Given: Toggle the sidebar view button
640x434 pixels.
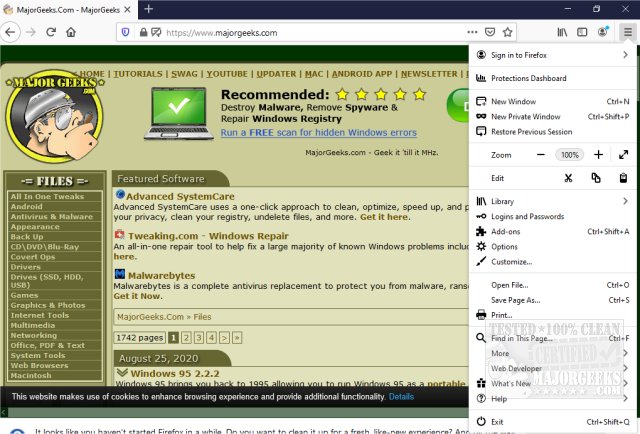Looking at the screenshot, I should coord(582,32).
